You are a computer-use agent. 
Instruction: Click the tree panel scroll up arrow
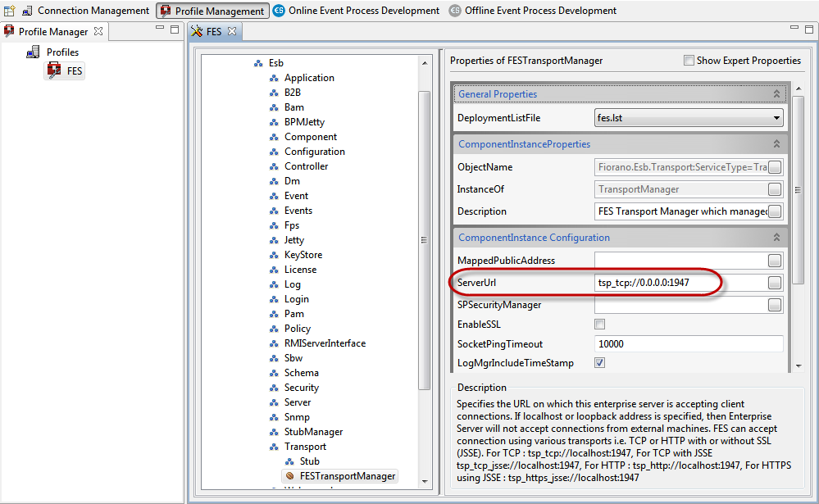coord(424,63)
